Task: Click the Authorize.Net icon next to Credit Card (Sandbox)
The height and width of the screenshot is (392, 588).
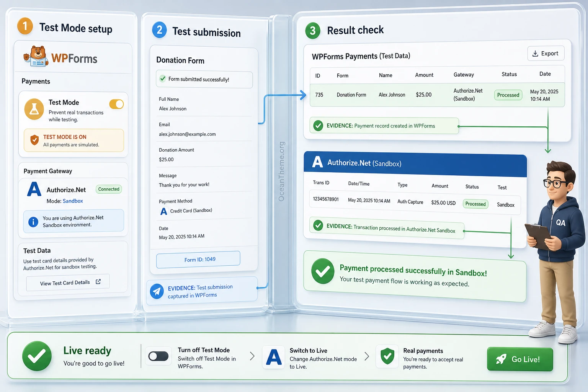Action: click(163, 211)
